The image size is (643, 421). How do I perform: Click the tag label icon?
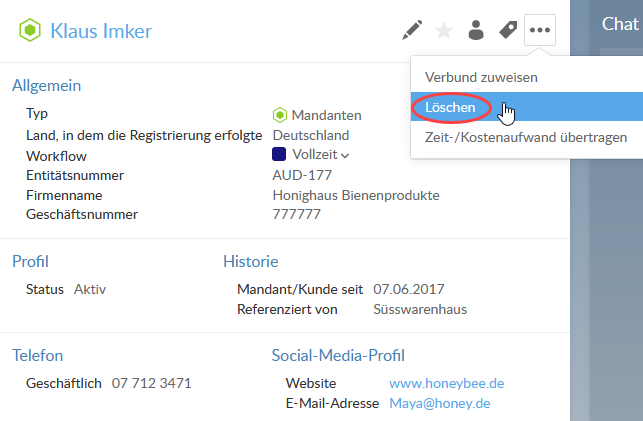point(508,30)
